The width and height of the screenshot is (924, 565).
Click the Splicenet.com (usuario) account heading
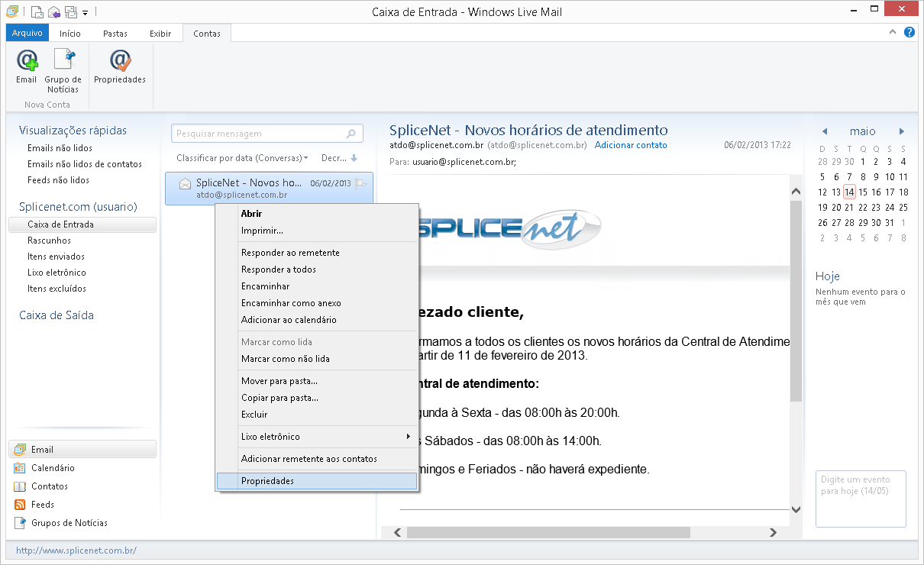pyautogui.click(x=78, y=207)
